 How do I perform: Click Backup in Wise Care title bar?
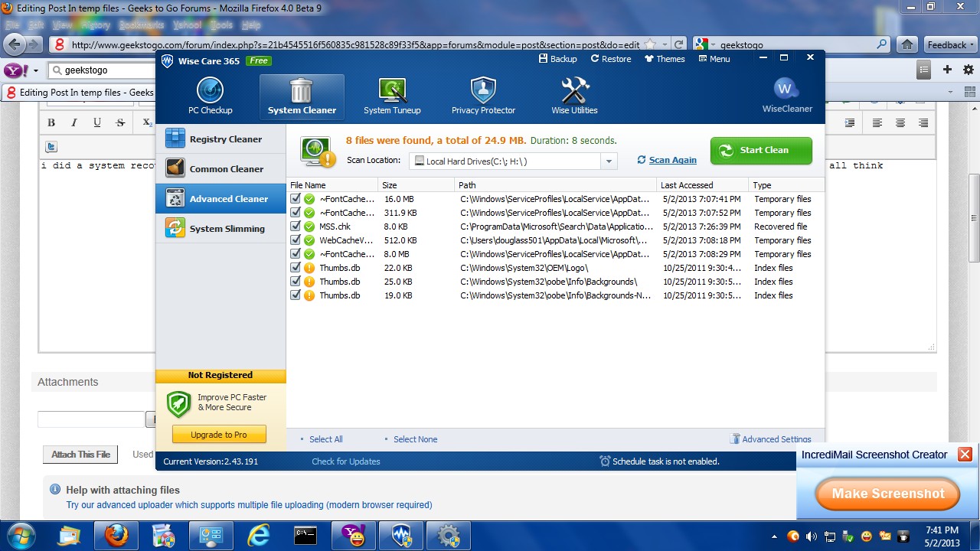click(558, 59)
